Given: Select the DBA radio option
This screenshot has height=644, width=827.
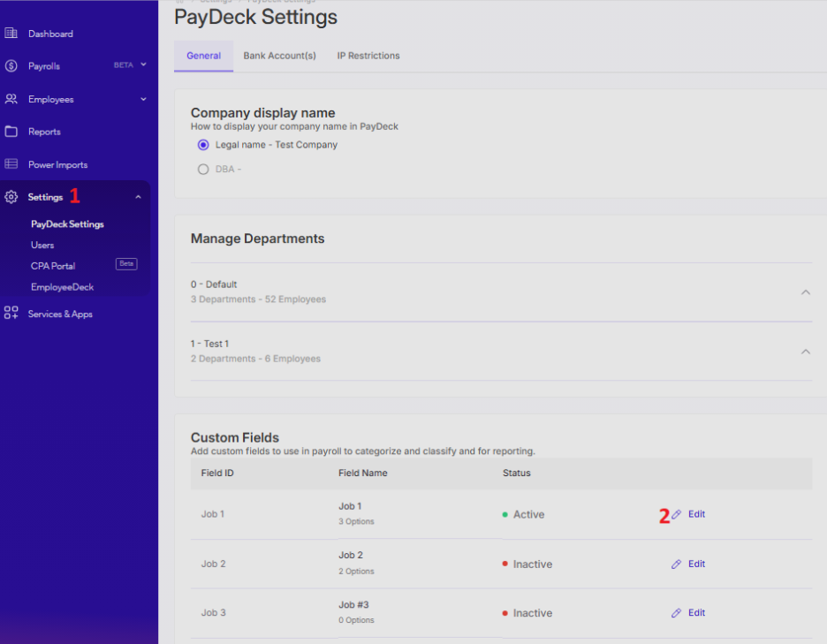Looking at the screenshot, I should click(203, 170).
